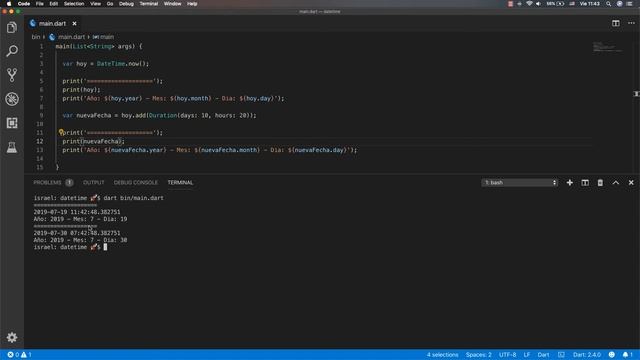Click the nuevaFecha variable on line 9
This screenshot has height=360, width=640.
pyautogui.click(x=93, y=116)
